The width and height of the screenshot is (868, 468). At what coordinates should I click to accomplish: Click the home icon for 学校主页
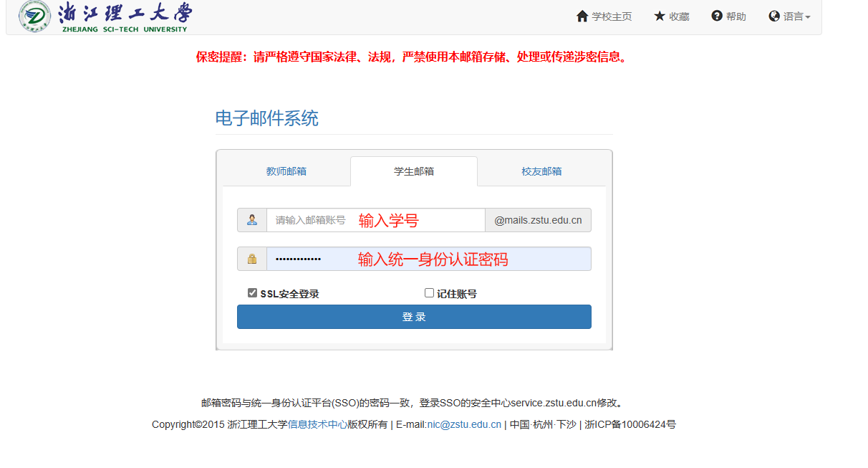point(582,16)
